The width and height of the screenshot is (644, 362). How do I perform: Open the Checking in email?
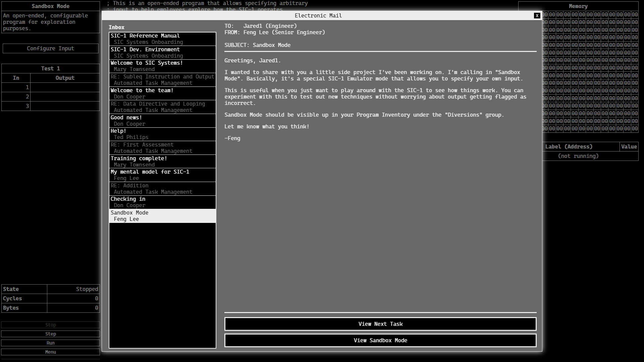[x=162, y=202]
